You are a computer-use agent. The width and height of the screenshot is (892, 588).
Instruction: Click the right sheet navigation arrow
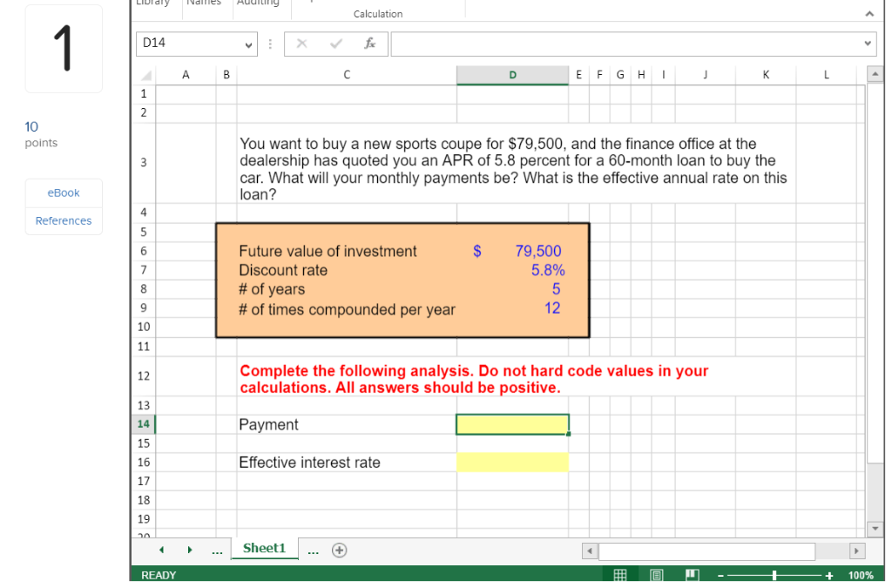(190, 550)
